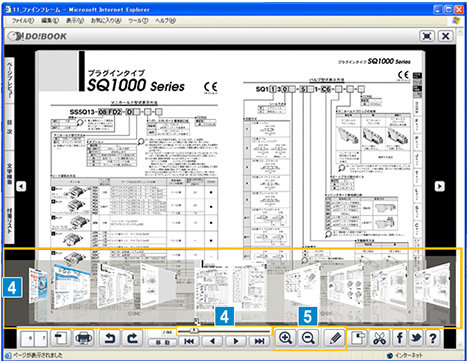Viewport: 470px width, 363px height.
Task: Open the 目次 side tab
Action: 9,127
